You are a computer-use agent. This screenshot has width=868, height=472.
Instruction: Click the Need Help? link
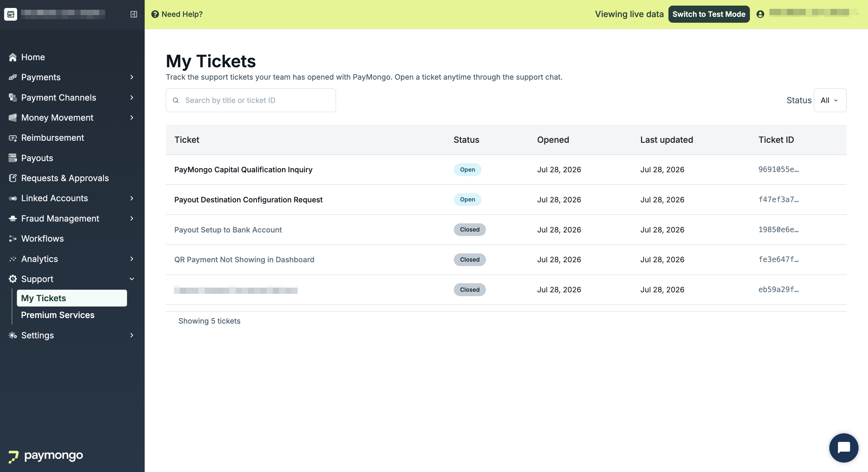click(x=182, y=14)
